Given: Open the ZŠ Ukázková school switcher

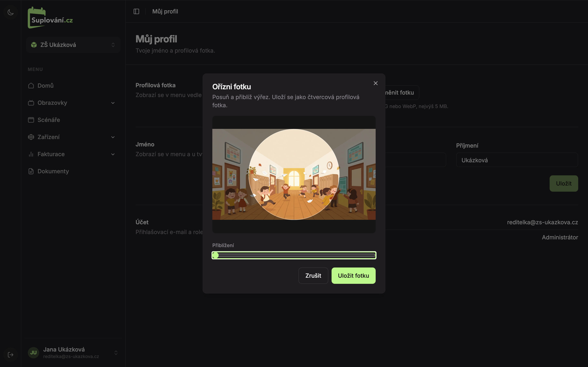Looking at the screenshot, I should point(73,45).
